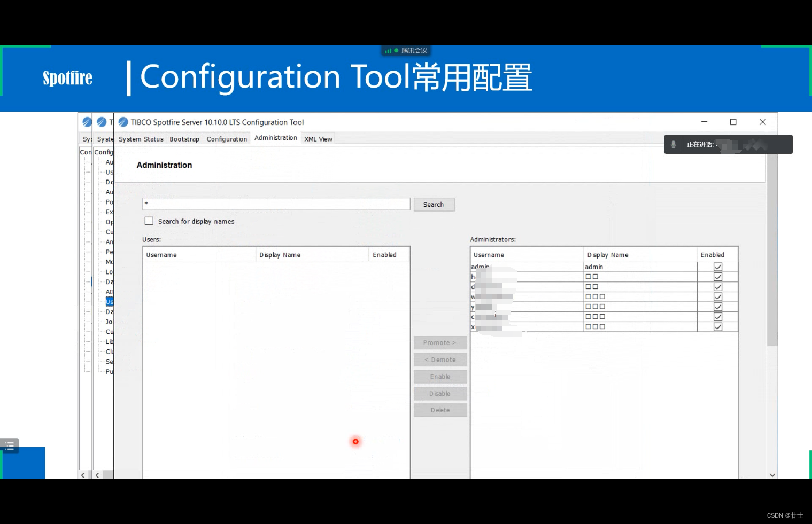The image size is (812, 524).
Task: Toggle Enabled checkbox in last administrator row
Action: [x=718, y=327]
